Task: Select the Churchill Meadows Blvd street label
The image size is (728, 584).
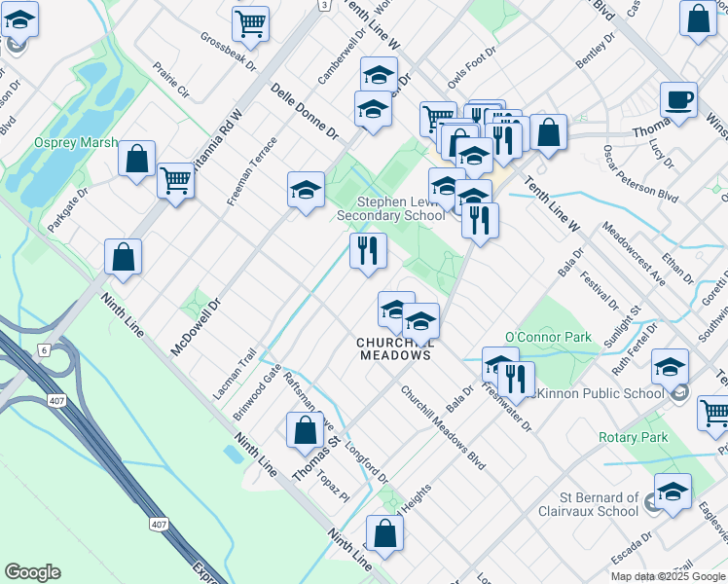Action: pos(443,428)
